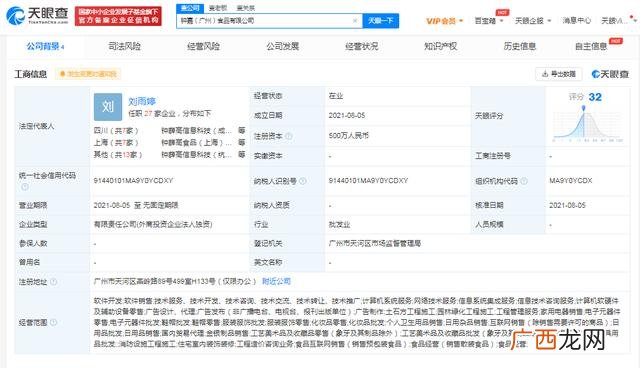Open 消息中心 message center
640x368 pixels.
[x=576, y=21]
